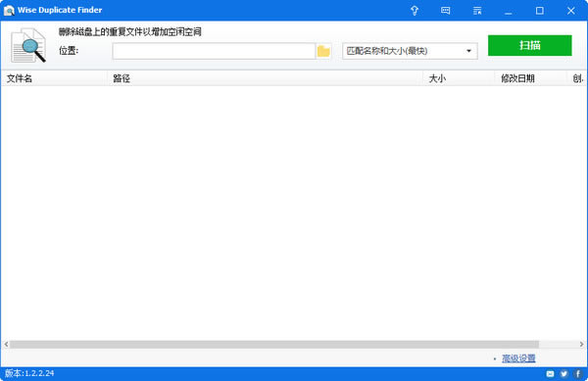Image resolution: width=588 pixels, height=381 pixels.
Task: Click the horizontal scrollbar right arrow
Action: coord(581,345)
